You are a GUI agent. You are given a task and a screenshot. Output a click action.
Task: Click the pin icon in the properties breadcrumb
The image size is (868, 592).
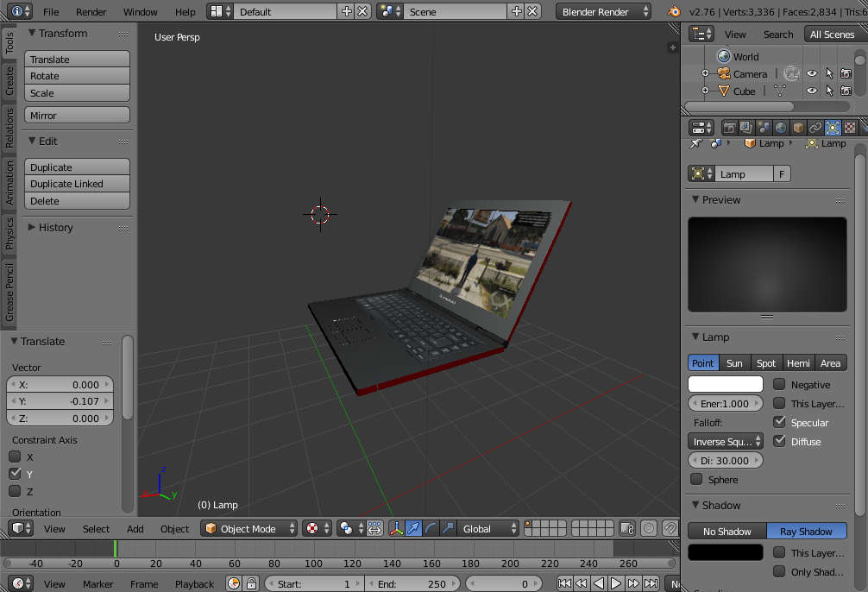click(695, 143)
